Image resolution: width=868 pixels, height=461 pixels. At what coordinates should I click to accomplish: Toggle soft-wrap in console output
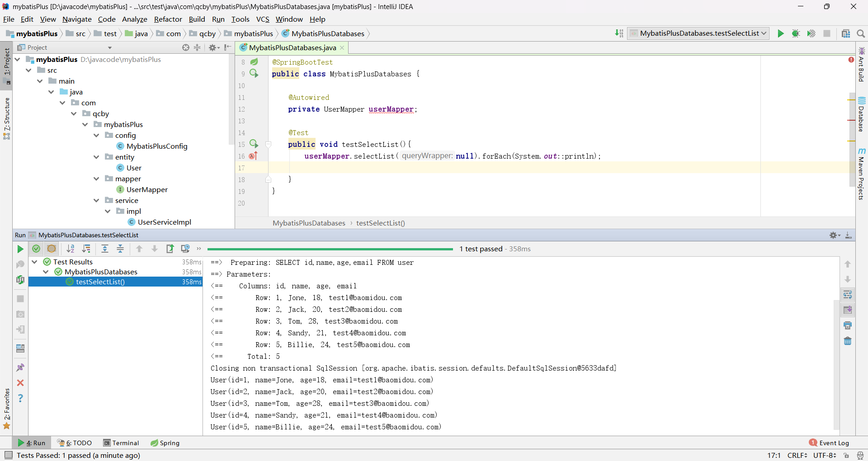coord(848,295)
